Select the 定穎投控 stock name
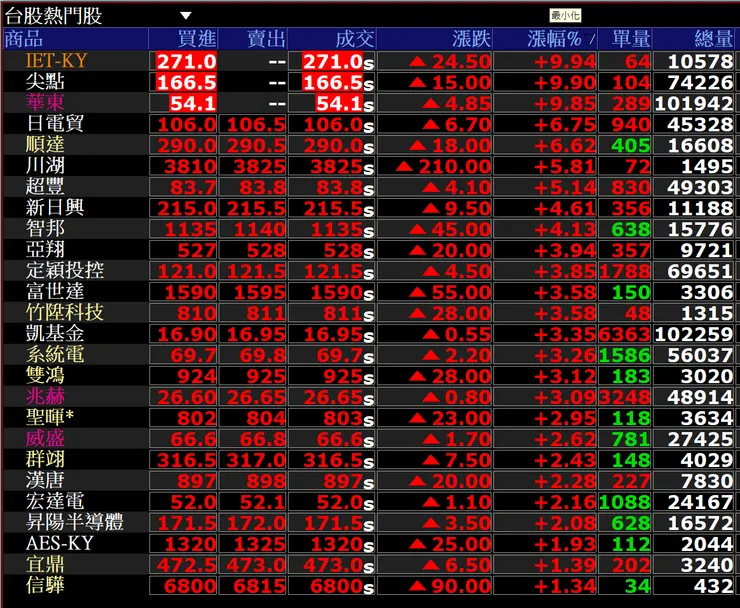This screenshot has width=740, height=608. click(65, 270)
